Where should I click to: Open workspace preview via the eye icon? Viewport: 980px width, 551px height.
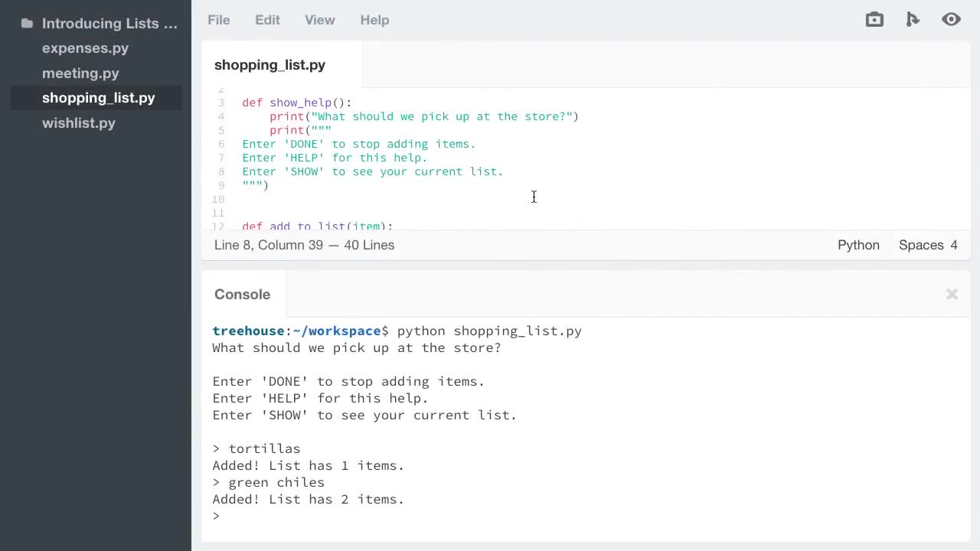pyautogui.click(x=951, y=19)
